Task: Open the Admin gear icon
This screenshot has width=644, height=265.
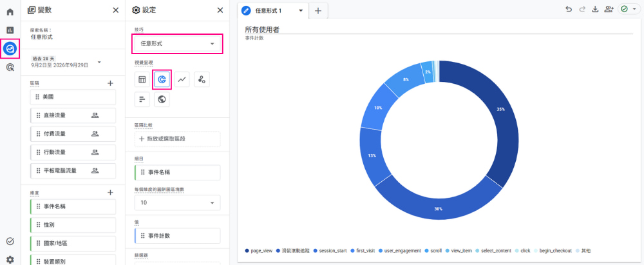Action: coord(10,260)
